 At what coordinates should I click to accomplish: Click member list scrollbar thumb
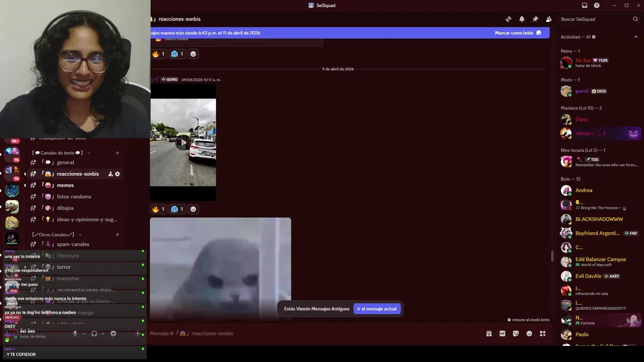[x=552, y=256]
